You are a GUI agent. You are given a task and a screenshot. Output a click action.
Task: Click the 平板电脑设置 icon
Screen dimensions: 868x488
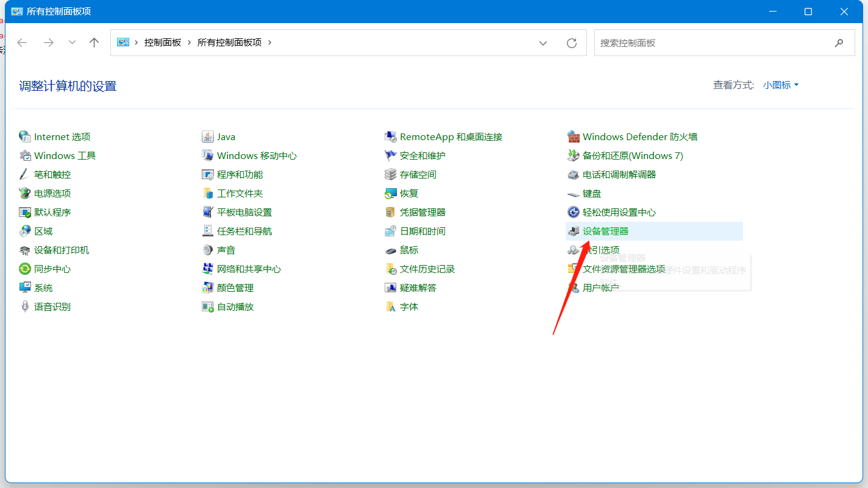click(x=207, y=212)
